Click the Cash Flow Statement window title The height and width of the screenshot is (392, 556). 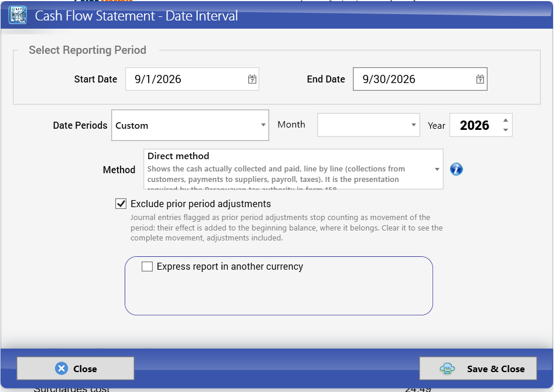coord(136,16)
